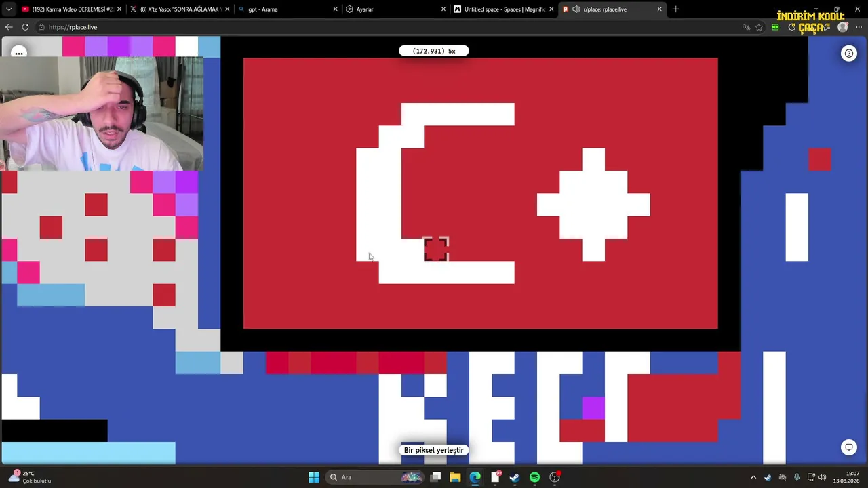Open Steam from the taskbar
This screenshot has height=488, width=868.
coord(515,477)
